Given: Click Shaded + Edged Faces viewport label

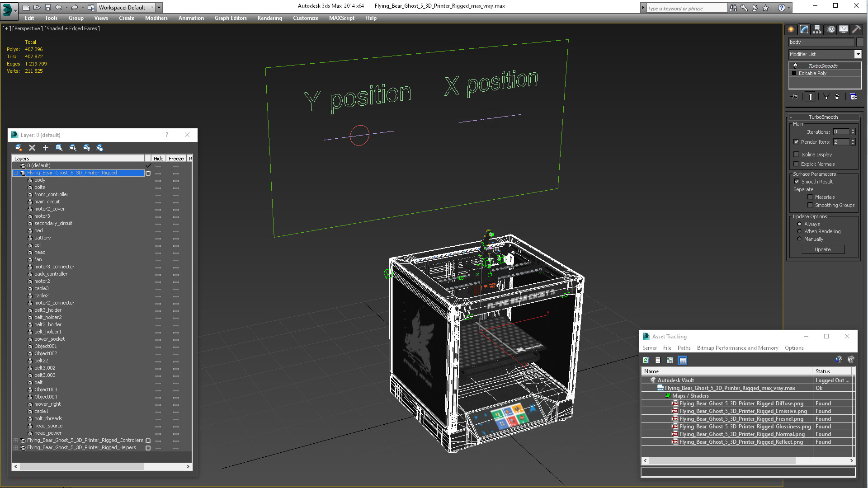Looking at the screenshot, I should coord(72,28).
